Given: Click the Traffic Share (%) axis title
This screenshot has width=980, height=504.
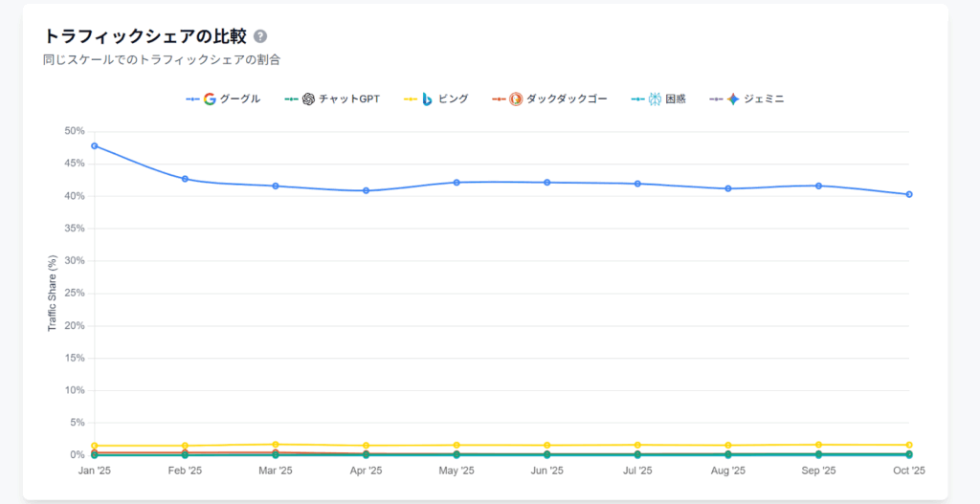Looking at the screenshot, I should pyautogui.click(x=54, y=293).
